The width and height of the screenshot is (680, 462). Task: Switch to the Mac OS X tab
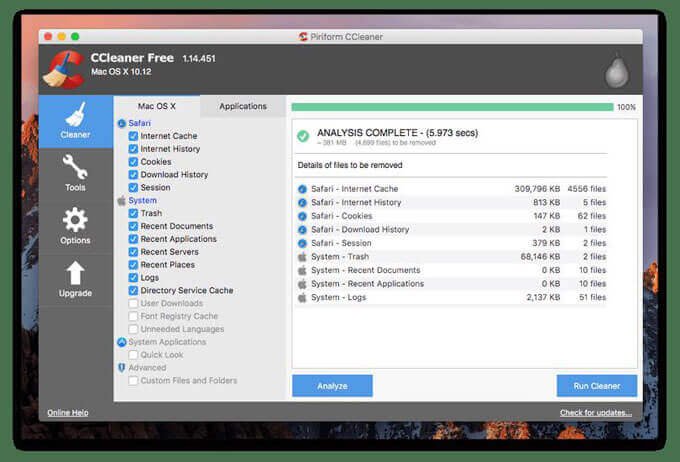157,106
